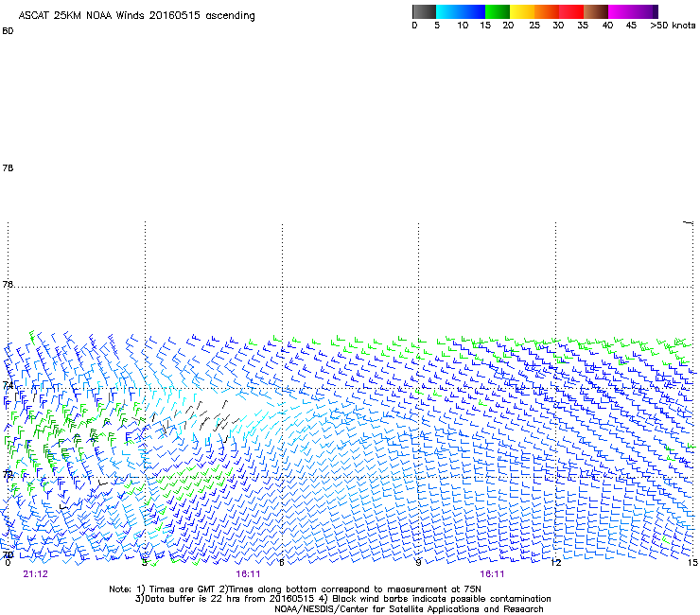This screenshot has height=615, width=700.
Task: Click the '10' label under the color legend
Action: click(463, 26)
